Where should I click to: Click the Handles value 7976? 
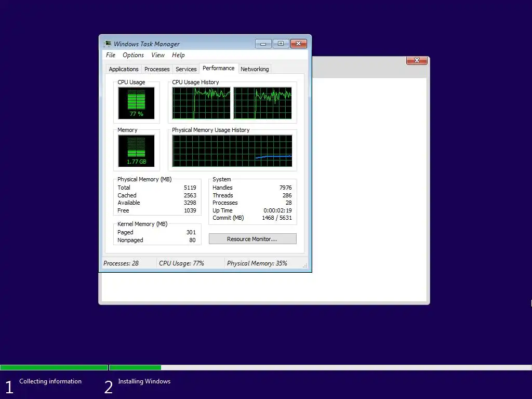tap(285, 188)
